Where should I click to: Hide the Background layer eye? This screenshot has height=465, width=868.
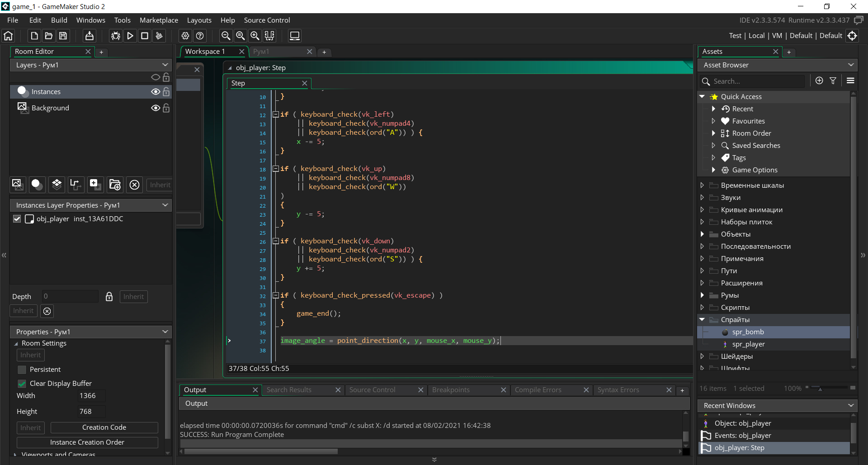point(156,108)
